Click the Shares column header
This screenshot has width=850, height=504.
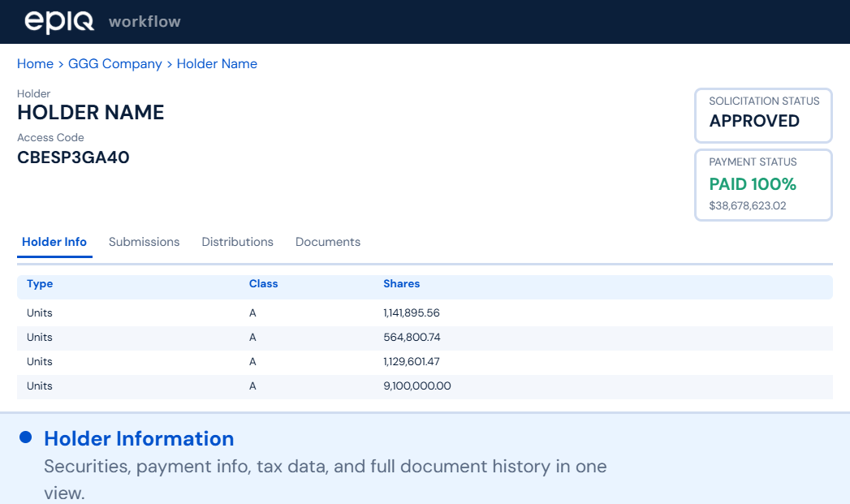(x=402, y=283)
